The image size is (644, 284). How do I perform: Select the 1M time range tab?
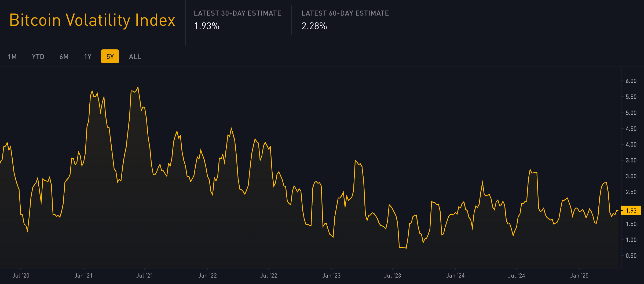click(12, 57)
